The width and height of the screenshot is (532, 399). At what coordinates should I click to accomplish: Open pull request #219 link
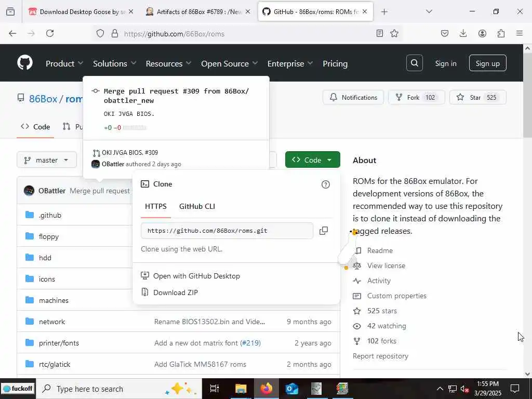click(250, 343)
